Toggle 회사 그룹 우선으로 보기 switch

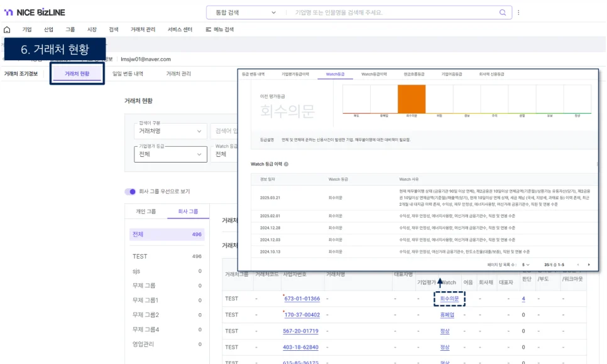tap(130, 191)
